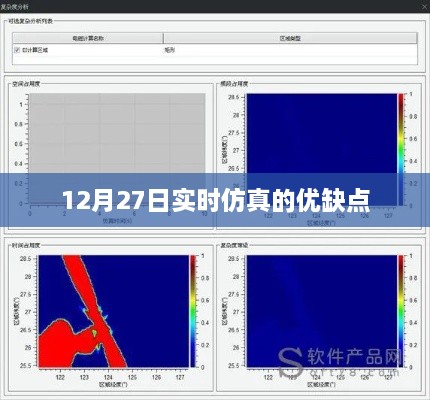The image size is (430, 400).
Task: Sort by the 区域类型 column header
Action: (290, 38)
